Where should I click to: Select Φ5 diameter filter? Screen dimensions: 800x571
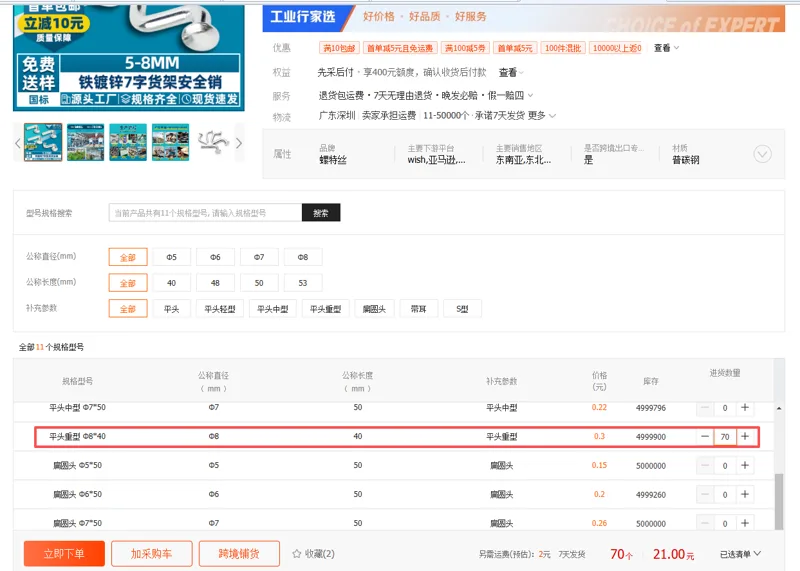171,257
